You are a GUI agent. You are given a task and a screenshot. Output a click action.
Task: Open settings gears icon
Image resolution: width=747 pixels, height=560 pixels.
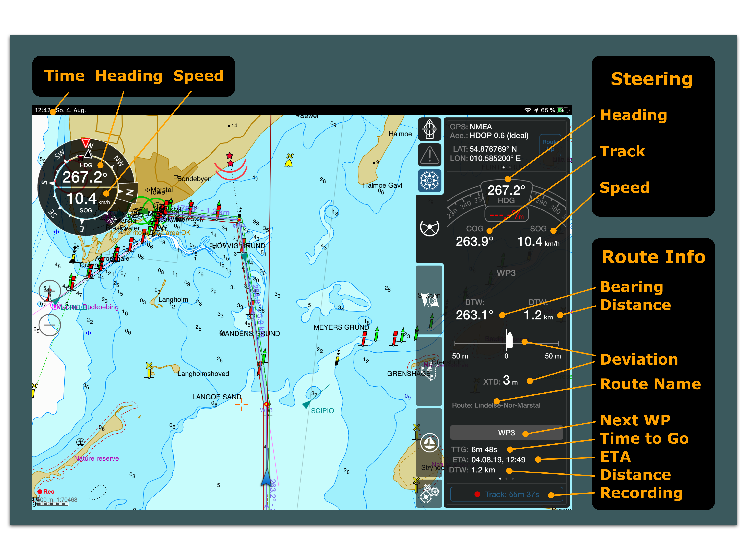tap(429, 494)
